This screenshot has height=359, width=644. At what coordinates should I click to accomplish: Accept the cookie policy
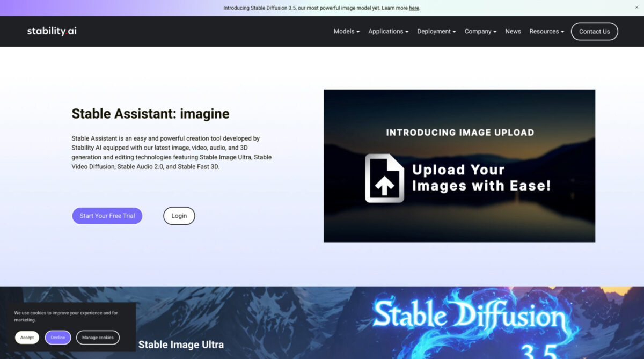pyautogui.click(x=27, y=337)
